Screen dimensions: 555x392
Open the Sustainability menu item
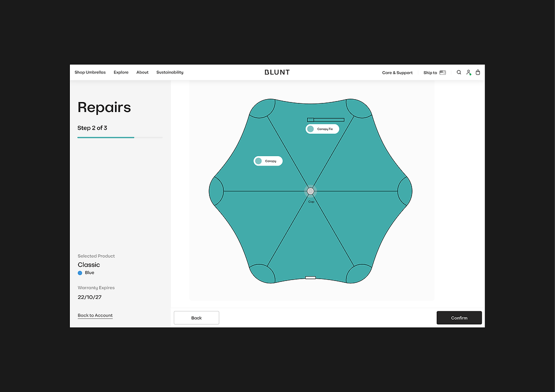(170, 73)
